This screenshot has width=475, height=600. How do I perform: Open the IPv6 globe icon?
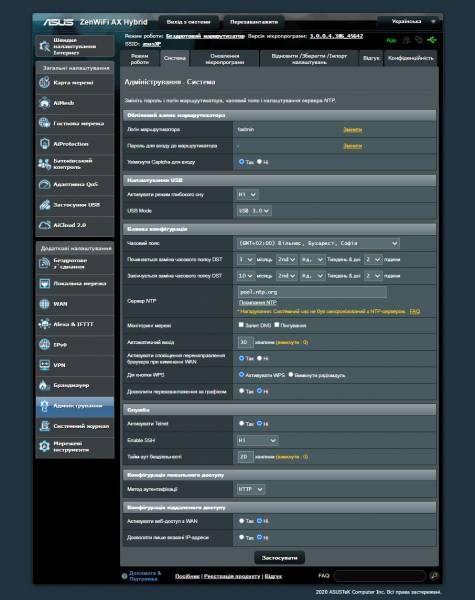coord(44,344)
